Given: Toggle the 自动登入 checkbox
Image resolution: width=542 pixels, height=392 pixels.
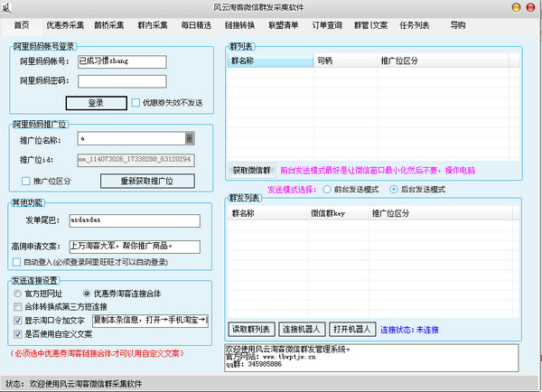Looking at the screenshot, I should click(17, 263).
